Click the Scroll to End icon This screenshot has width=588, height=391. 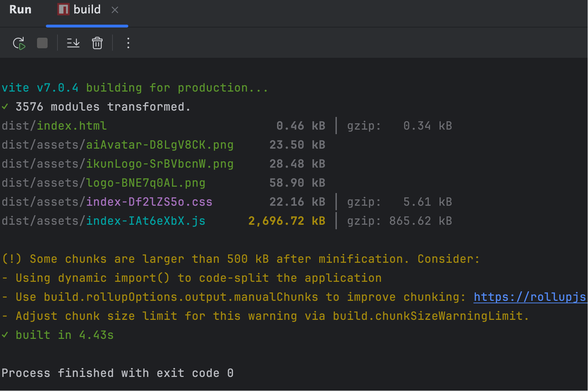click(x=73, y=43)
